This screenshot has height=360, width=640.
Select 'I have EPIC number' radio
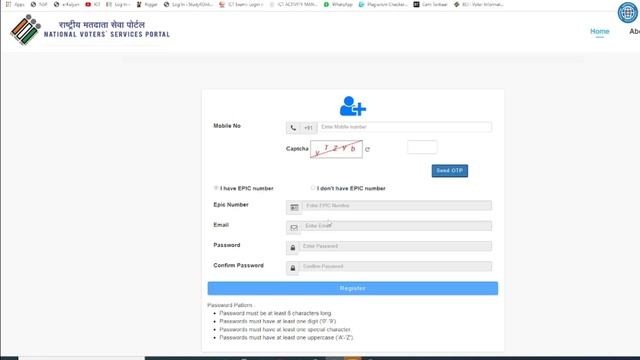point(216,188)
